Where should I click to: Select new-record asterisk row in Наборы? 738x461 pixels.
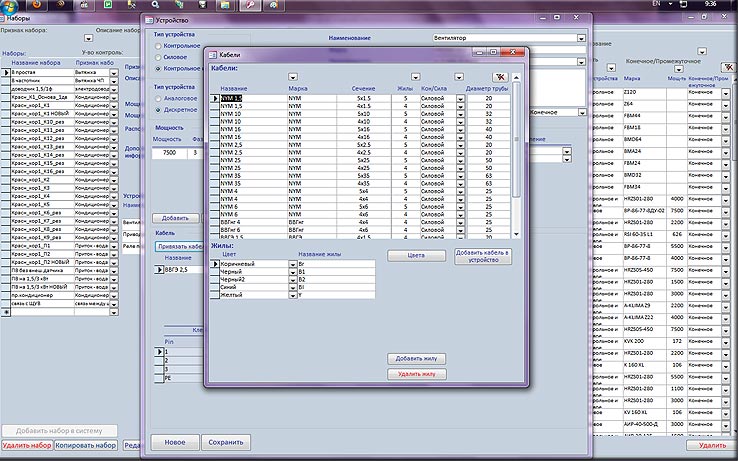[x=6, y=312]
